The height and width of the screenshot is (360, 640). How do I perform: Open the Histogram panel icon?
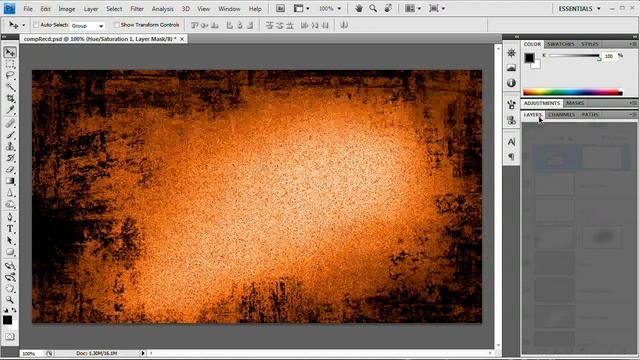[511, 68]
